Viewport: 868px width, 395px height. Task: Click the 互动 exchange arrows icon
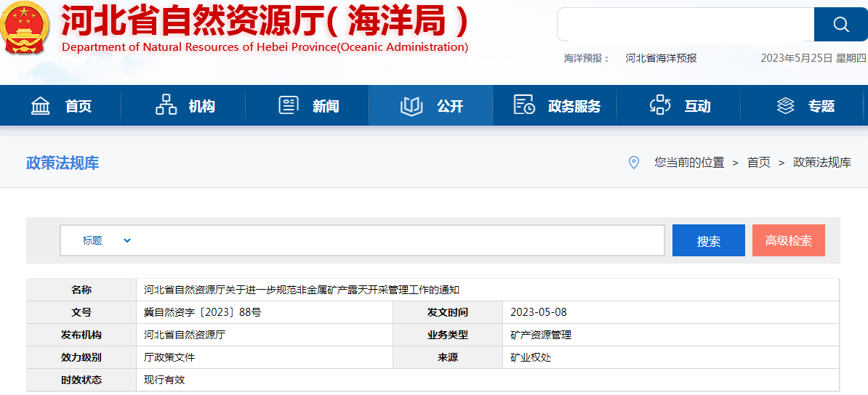point(659,105)
